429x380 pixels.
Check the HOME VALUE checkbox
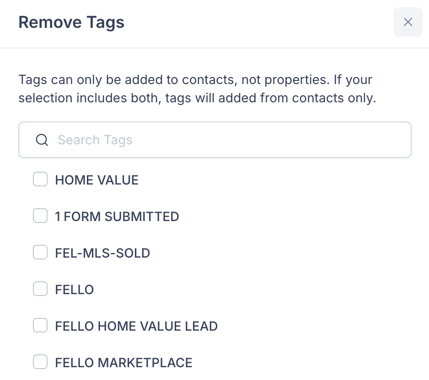[x=40, y=179]
